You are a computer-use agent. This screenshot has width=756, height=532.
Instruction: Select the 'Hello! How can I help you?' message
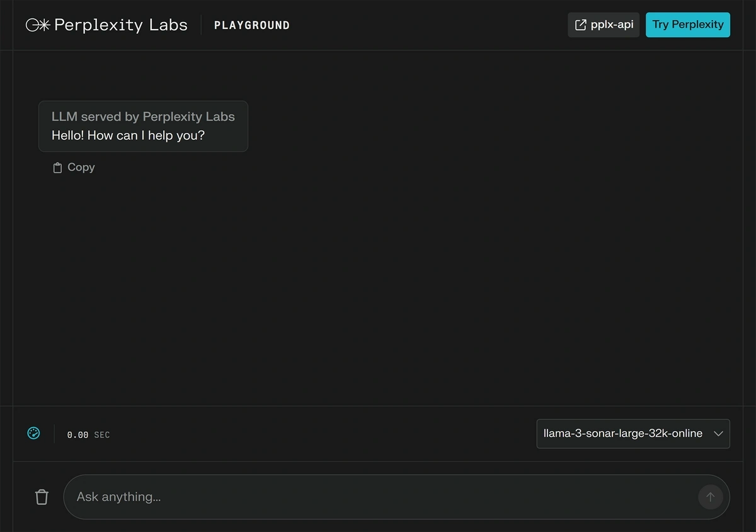tap(128, 135)
